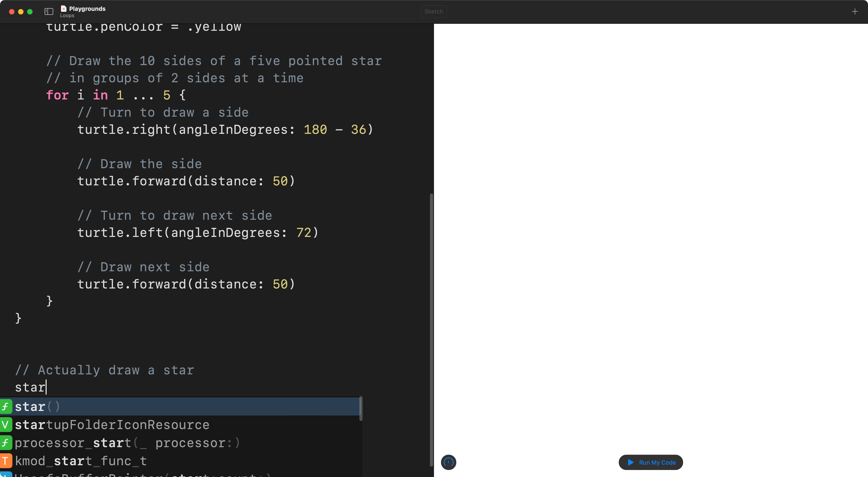Click the function icon beside processor_start
Screen dimensions: 868x477
[6, 443]
